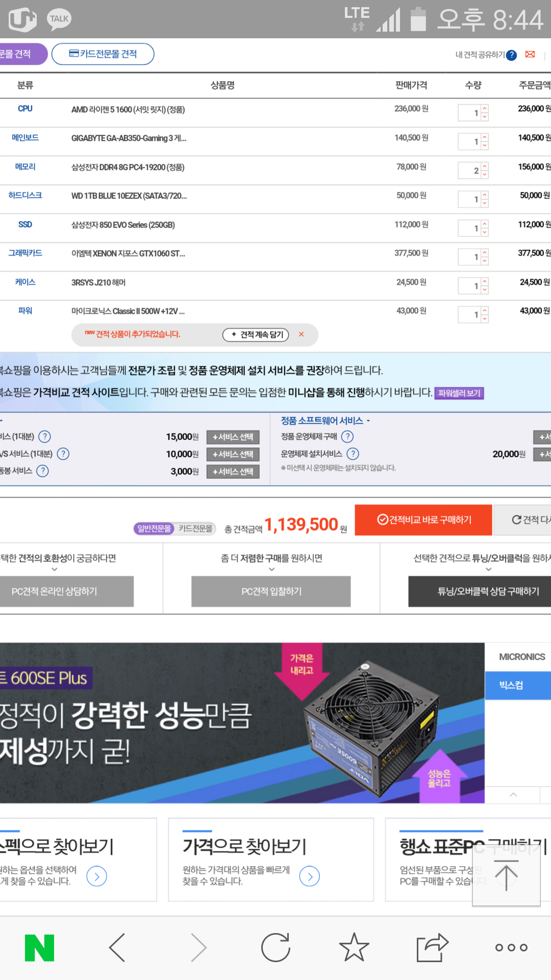Switch to 카드전문몰 견적 tab
551x980 pixels.
coord(103,54)
